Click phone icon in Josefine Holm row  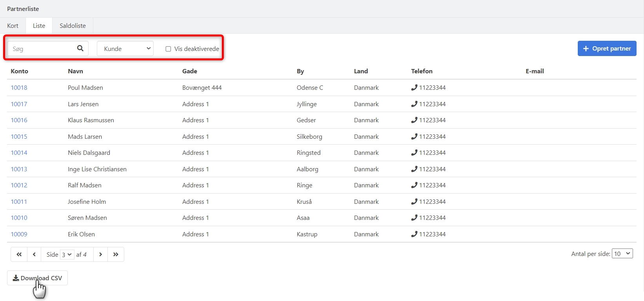point(414,201)
